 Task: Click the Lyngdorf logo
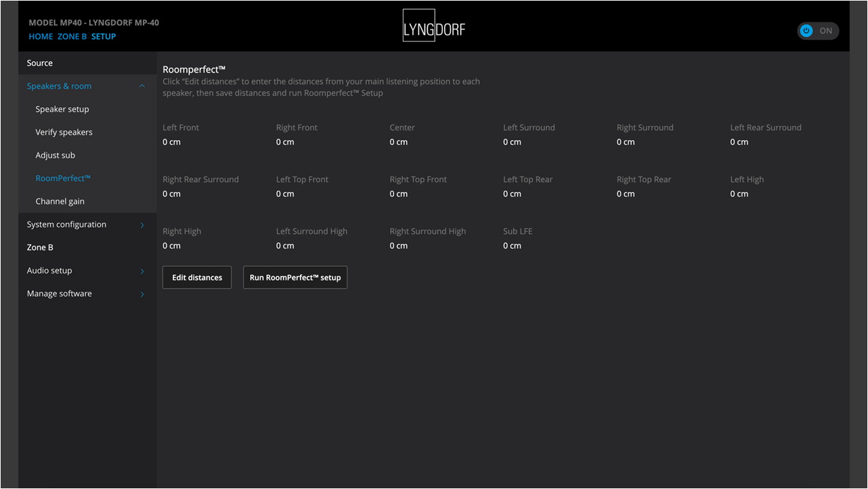point(434,26)
